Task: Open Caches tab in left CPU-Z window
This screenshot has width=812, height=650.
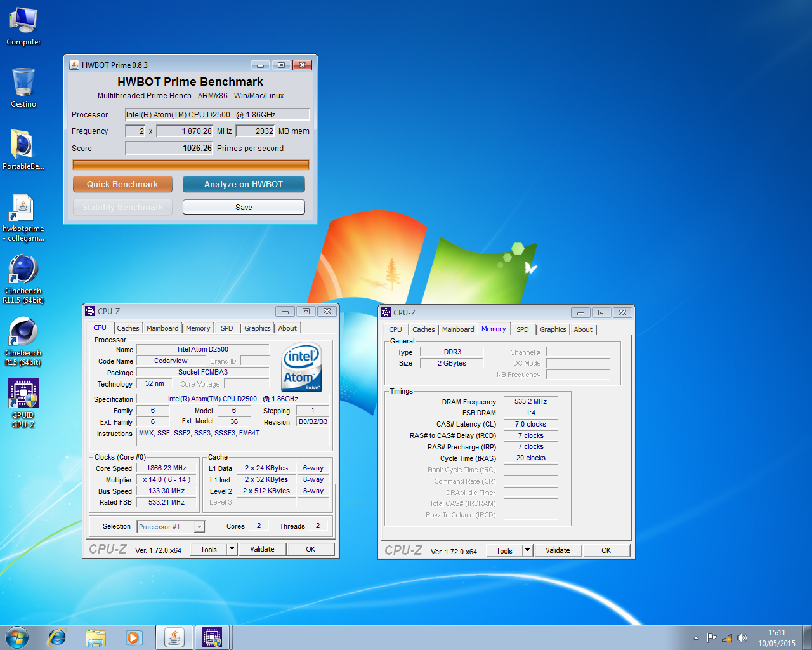Action: tap(128, 328)
